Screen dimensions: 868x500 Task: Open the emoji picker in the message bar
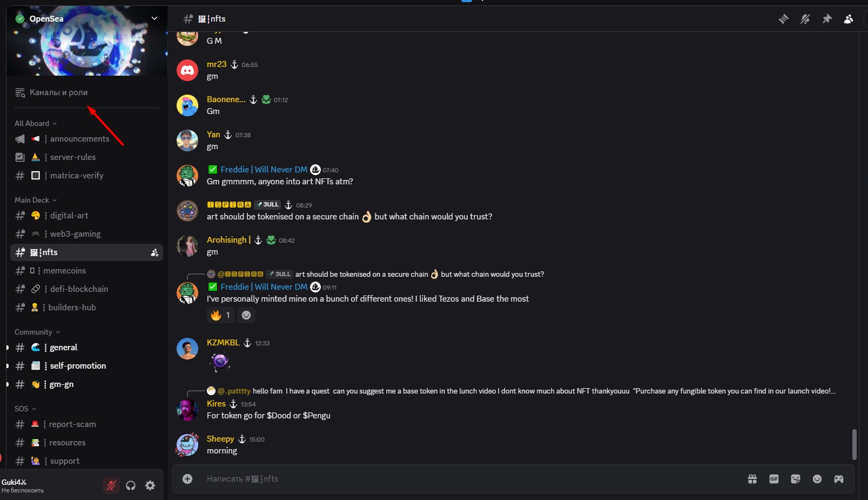(817, 479)
